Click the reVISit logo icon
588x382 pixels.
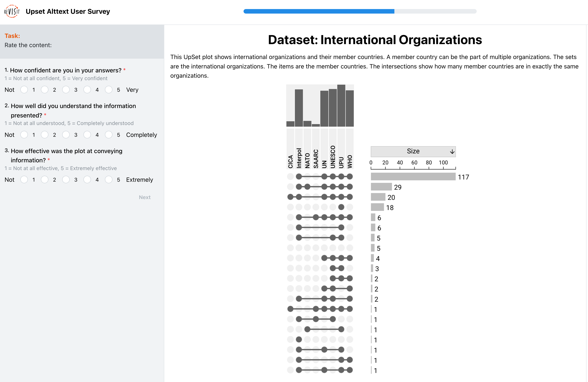point(12,11)
